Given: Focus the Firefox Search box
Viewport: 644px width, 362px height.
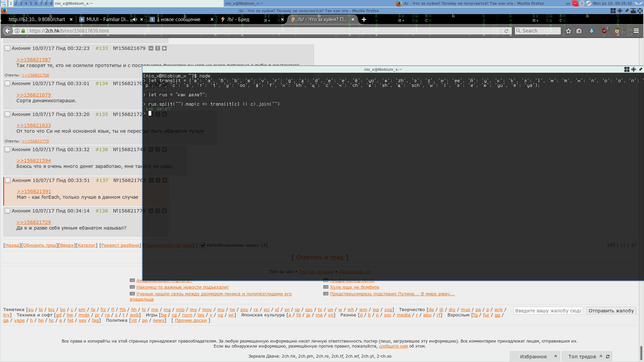Looking at the screenshot, I should (538, 31).
